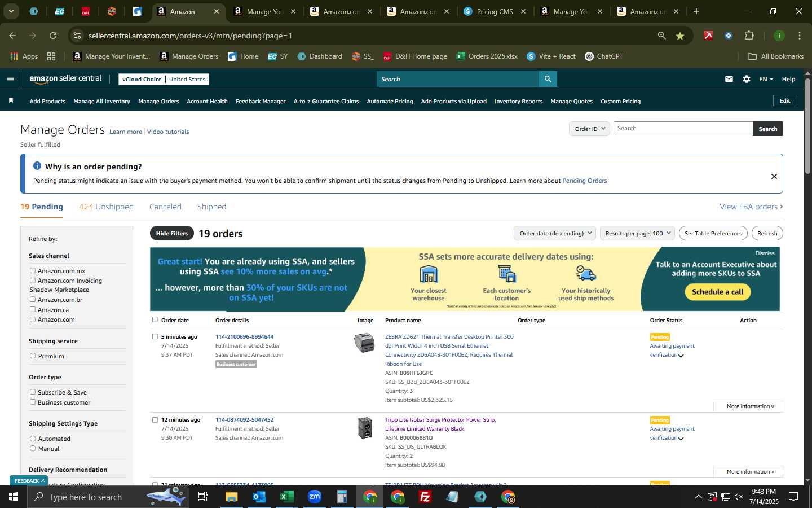Viewport: 812px width, 508px height.
Task: Open Calculator from the taskbar
Action: point(342,497)
